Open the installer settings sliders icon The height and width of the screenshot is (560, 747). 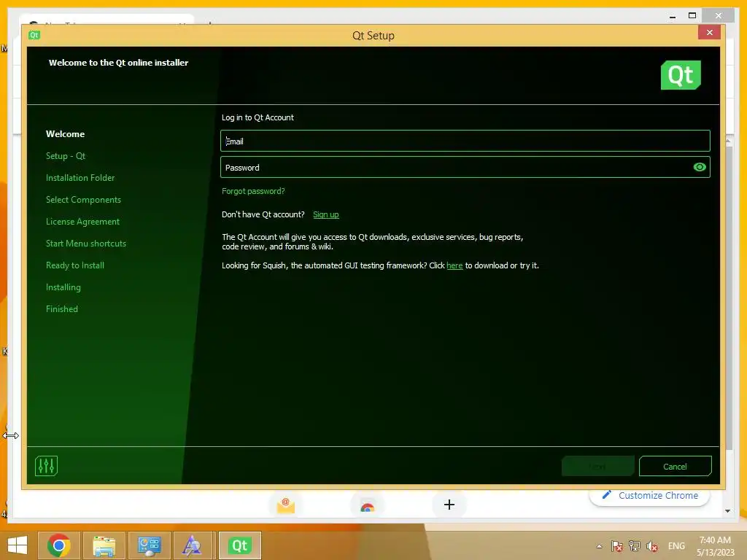pos(46,466)
